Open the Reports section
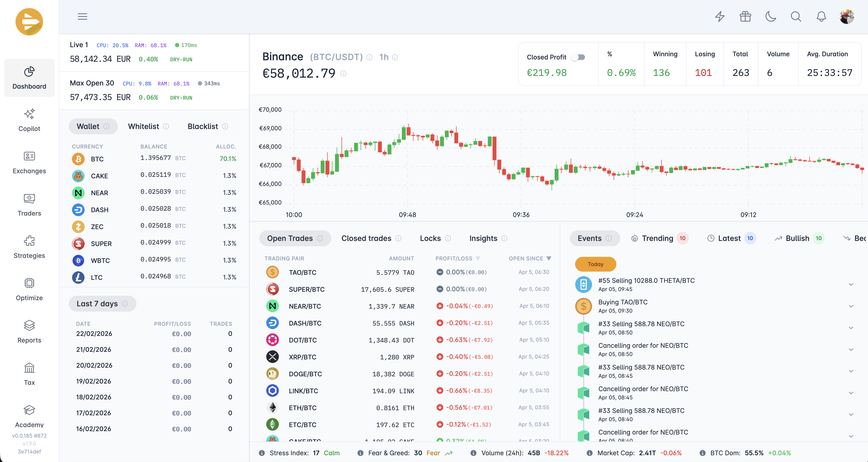Image resolution: width=868 pixels, height=462 pixels. (x=29, y=331)
